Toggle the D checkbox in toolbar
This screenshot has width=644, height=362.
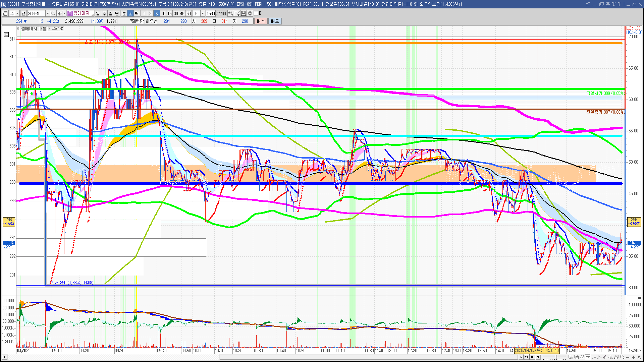(x=256, y=13)
